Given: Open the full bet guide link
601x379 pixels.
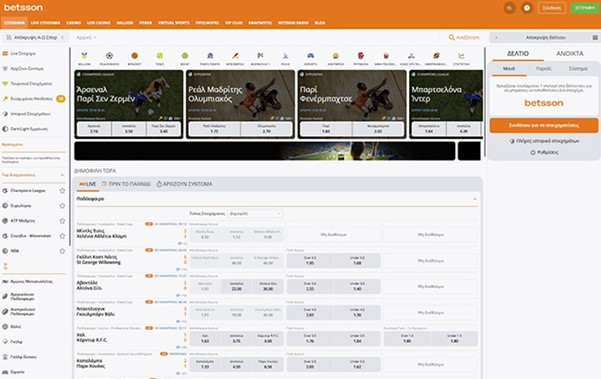Looking at the screenshot, I should (x=544, y=141).
